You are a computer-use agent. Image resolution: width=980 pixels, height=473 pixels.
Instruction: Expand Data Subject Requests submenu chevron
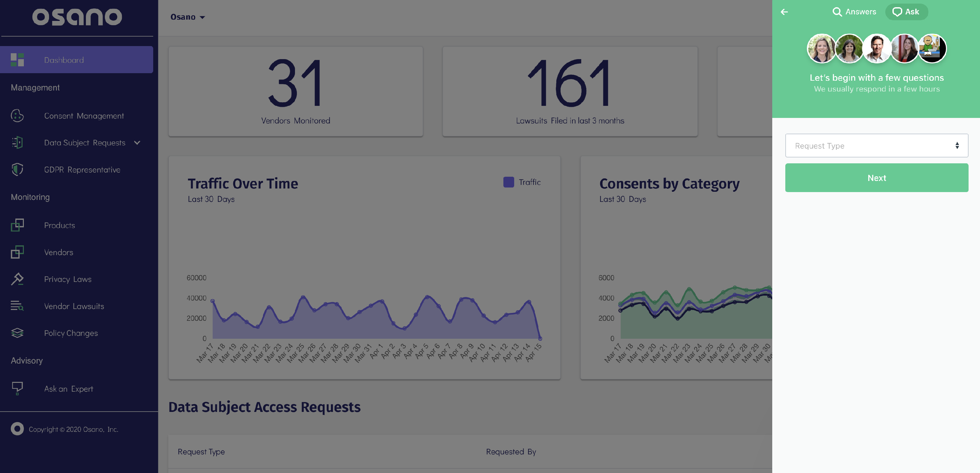coord(137,143)
